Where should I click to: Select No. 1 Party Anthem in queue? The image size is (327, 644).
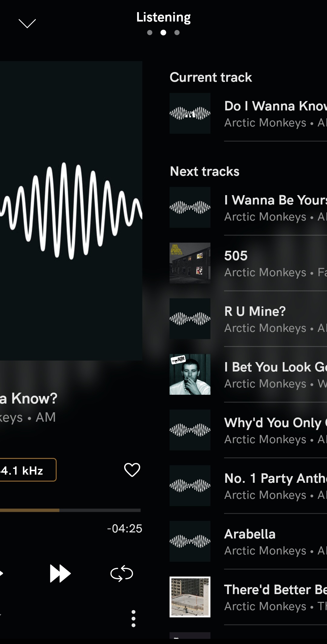point(248,486)
